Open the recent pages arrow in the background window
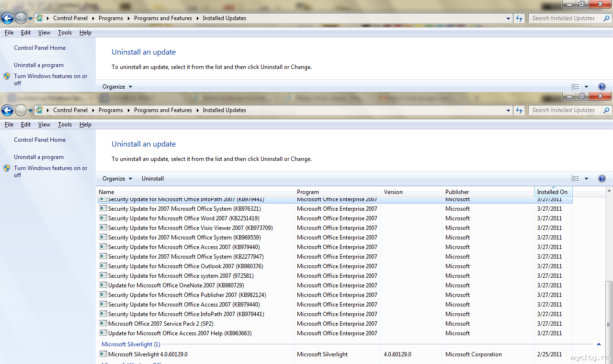Viewport: 613px width, 364px height. pos(30,19)
